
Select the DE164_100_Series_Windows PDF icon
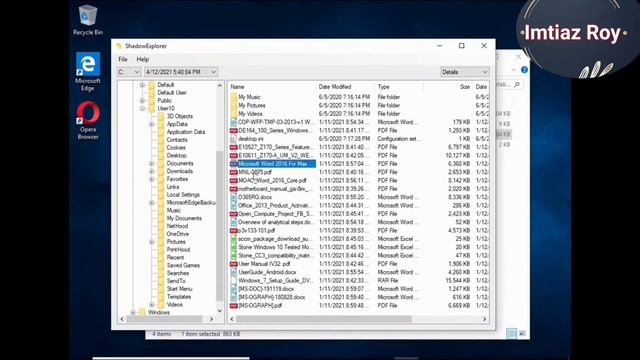(x=233, y=131)
